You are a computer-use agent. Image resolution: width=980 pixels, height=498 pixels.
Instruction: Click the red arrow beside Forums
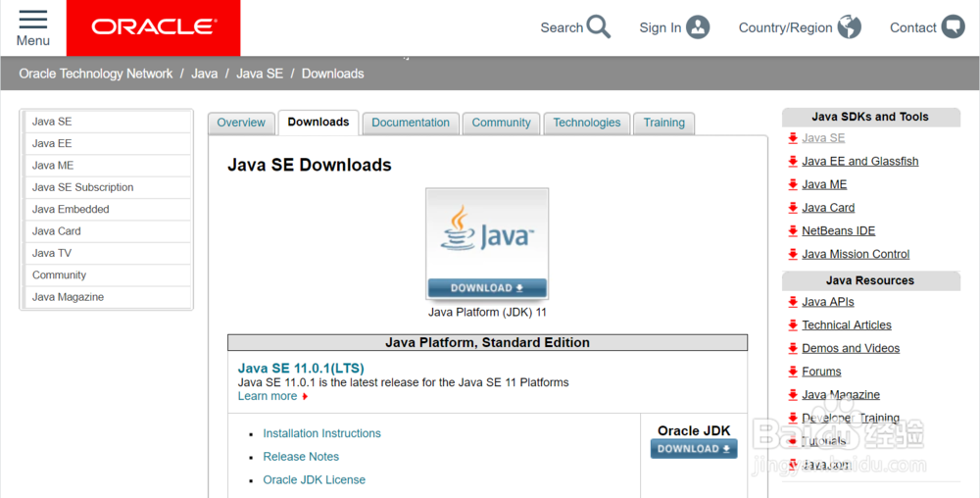click(x=793, y=372)
